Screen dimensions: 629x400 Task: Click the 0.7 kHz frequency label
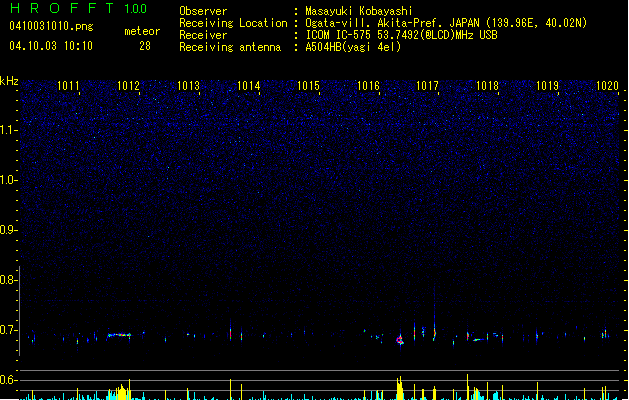click(x=8, y=330)
